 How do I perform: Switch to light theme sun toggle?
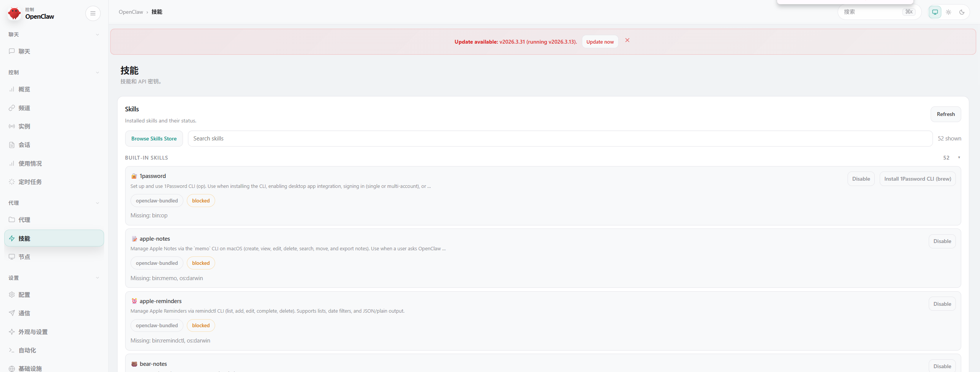coord(949,12)
